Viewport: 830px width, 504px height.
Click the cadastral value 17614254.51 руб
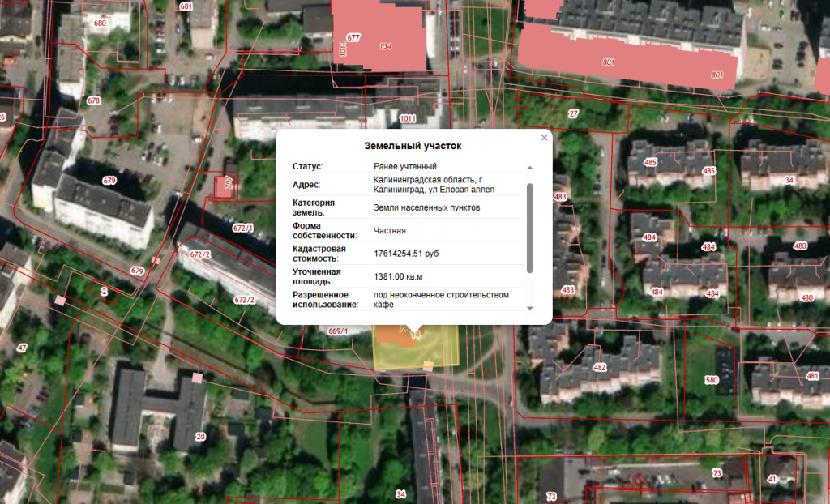pos(406,254)
